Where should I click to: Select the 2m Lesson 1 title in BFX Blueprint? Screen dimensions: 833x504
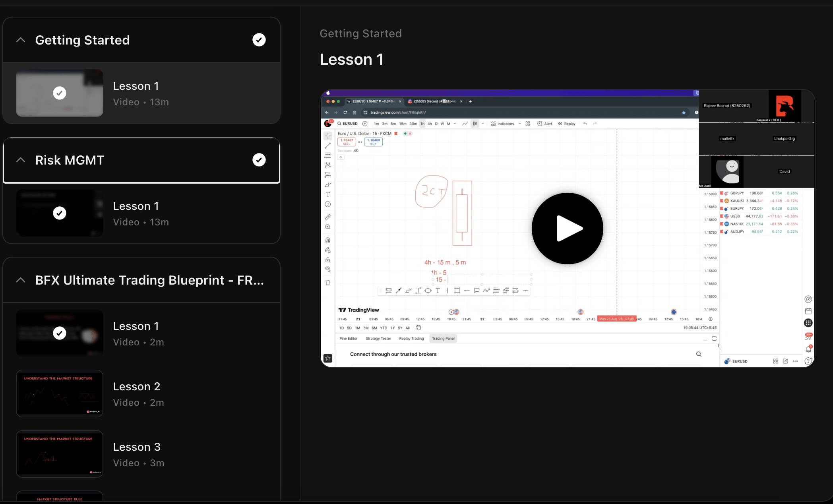[136, 326]
